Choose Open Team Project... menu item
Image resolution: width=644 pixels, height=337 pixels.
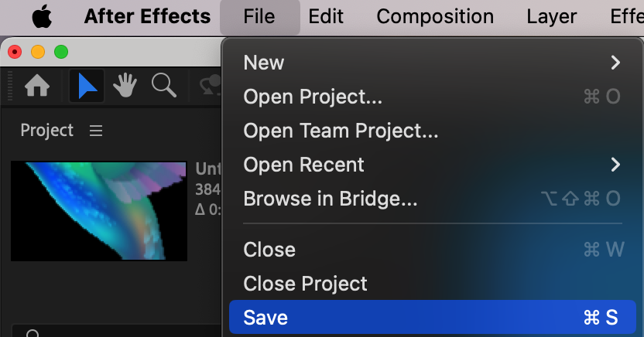tap(341, 131)
